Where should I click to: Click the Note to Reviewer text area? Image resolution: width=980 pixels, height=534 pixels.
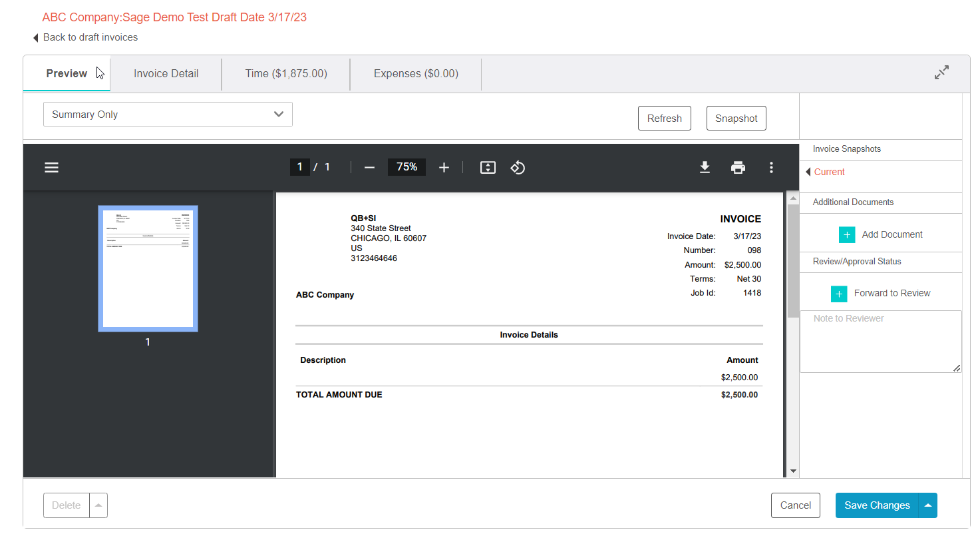(x=881, y=342)
